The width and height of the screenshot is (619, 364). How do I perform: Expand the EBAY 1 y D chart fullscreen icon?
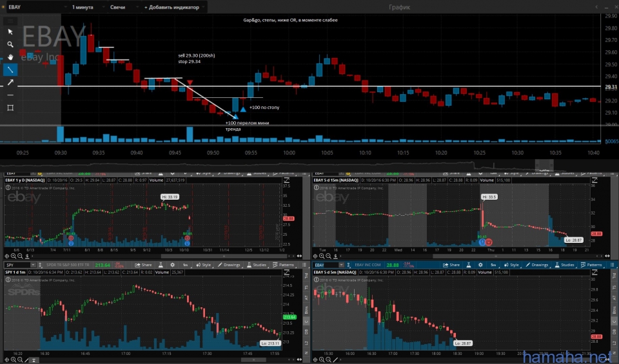tap(286, 180)
